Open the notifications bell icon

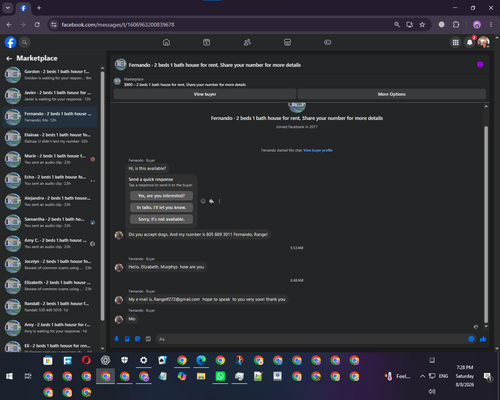pyautogui.click(x=470, y=42)
